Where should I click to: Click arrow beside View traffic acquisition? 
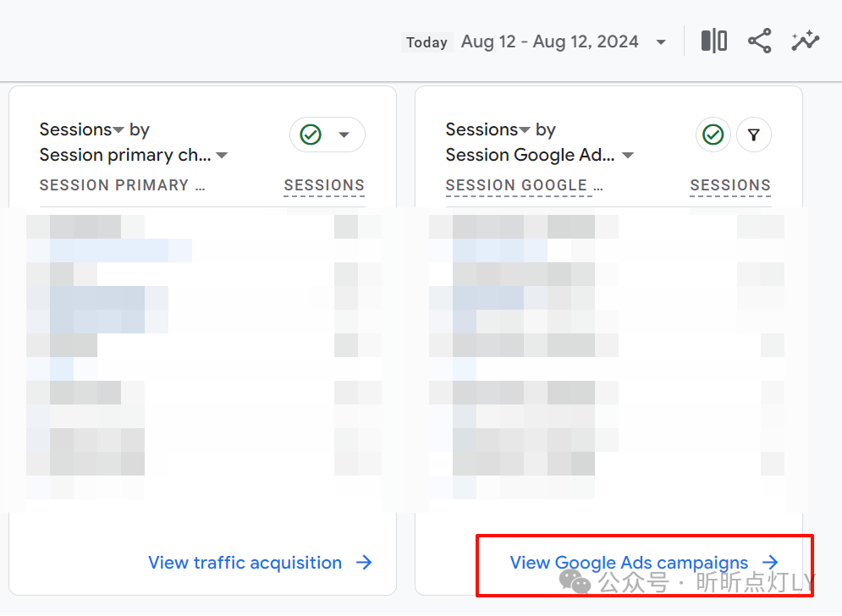(364, 563)
